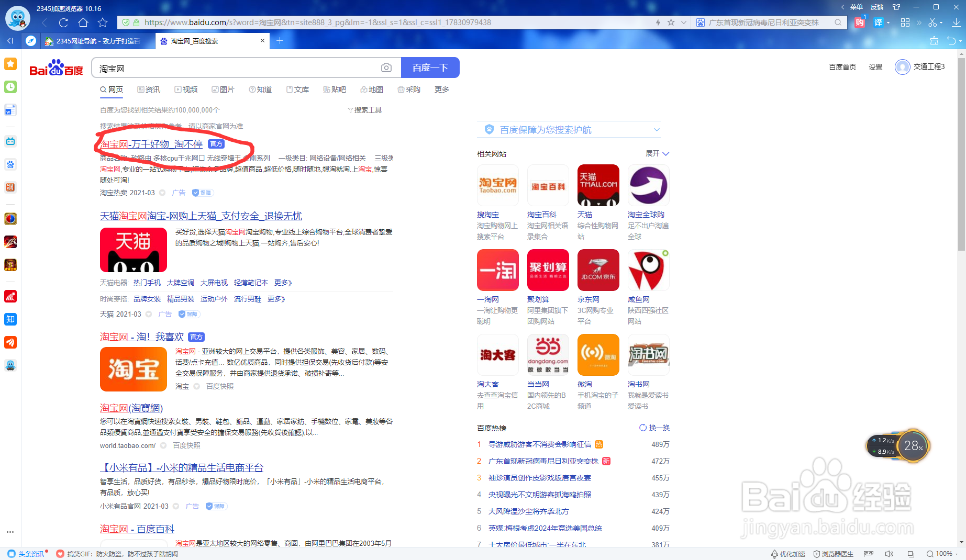966x560 pixels.
Task: Click the camera image search icon
Action: coord(386,68)
